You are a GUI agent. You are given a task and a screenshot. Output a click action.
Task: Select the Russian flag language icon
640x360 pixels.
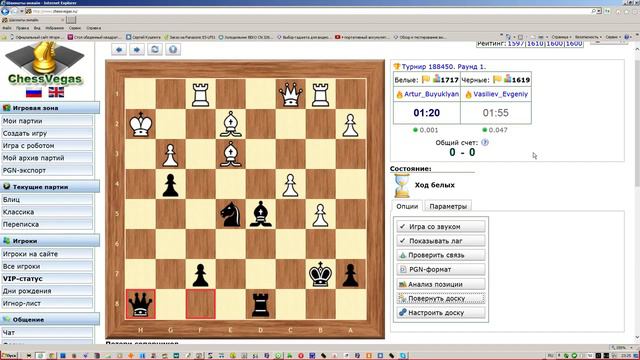(x=34, y=92)
